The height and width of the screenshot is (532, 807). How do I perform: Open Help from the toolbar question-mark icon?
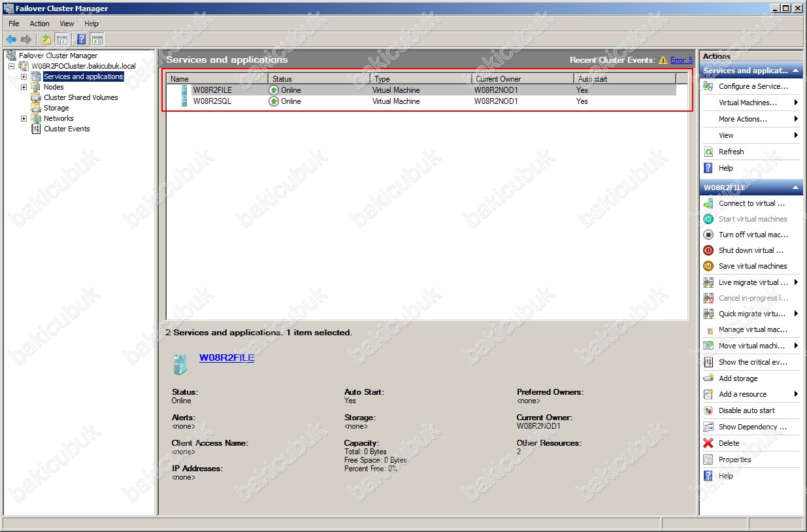(x=82, y=39)
